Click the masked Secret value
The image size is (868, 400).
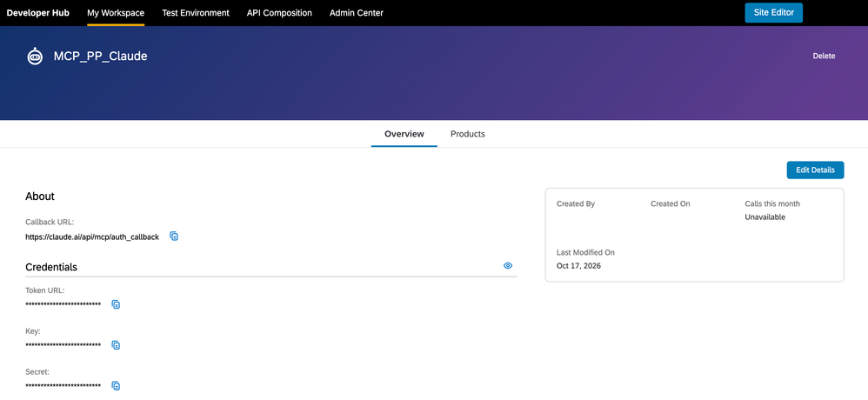point(63,386)
